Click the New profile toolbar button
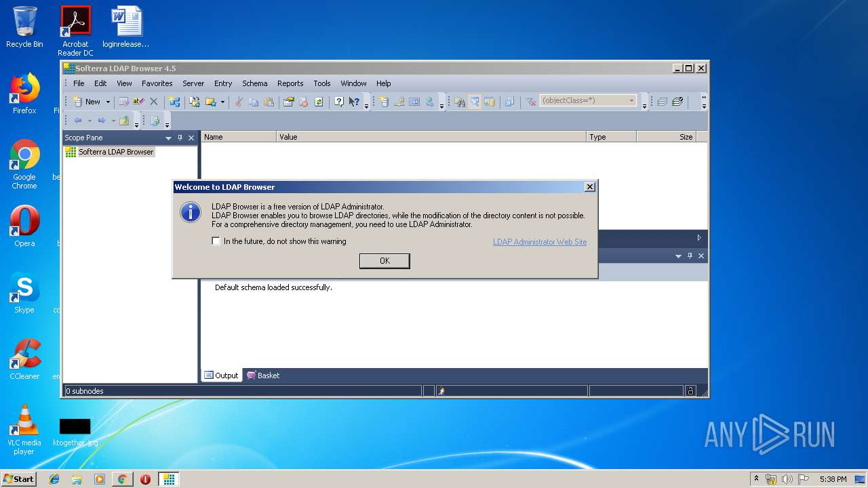The width and height of the screenshot is (868, 488). click(87, 102)
